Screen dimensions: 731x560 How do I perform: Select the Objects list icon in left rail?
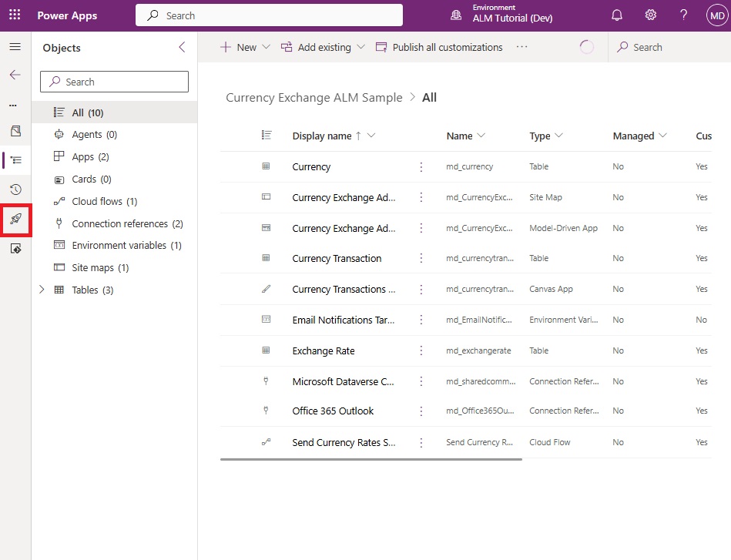click(x=16, y=160)
